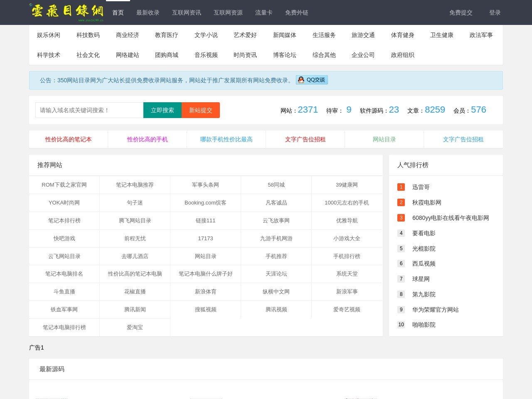Open the 政法军事 category

point(481,35)
